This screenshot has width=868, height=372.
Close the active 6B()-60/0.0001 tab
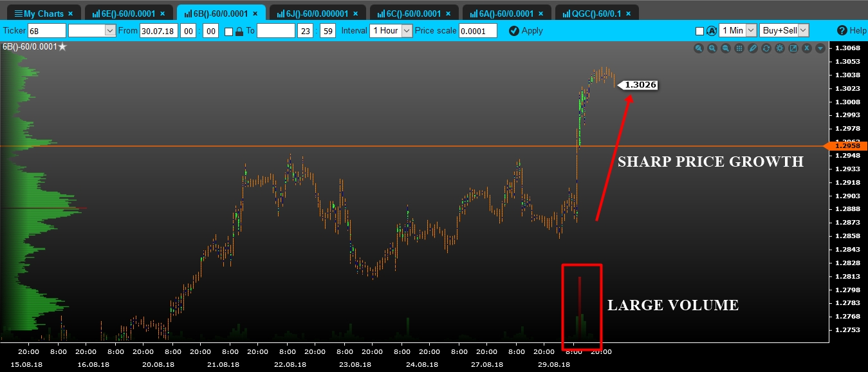click(256, 14)
